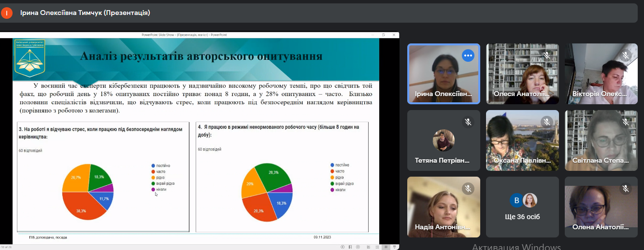Click the blue 'постійно' legend swatch in the left chart
Viewport: 644px width, 250px height.
(x=153, y=166)
